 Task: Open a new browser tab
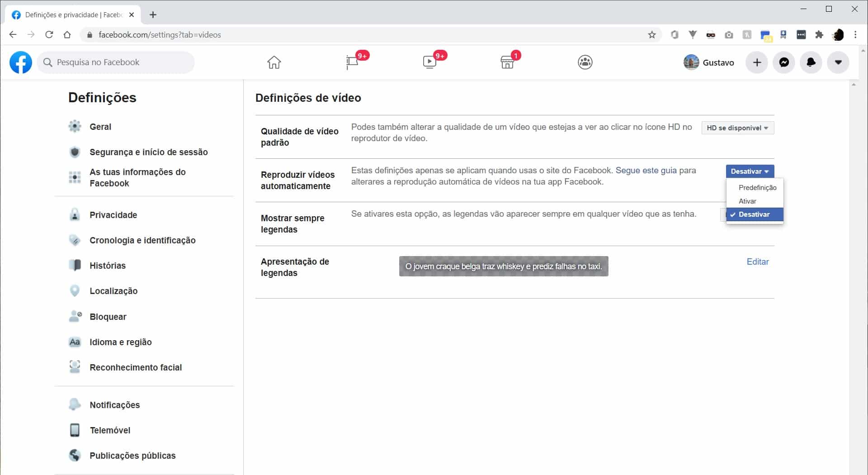pyautogui.click(x=153, y=15)
